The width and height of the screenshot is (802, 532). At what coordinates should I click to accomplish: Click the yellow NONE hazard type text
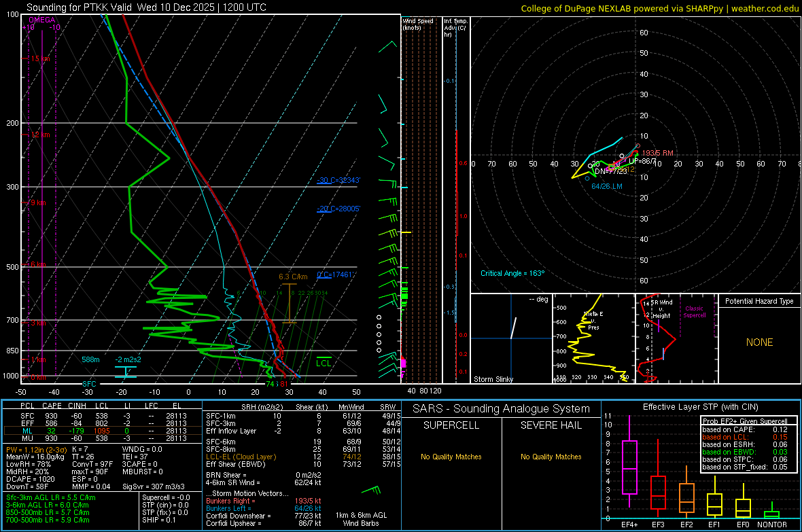click(x=759, y=342)
